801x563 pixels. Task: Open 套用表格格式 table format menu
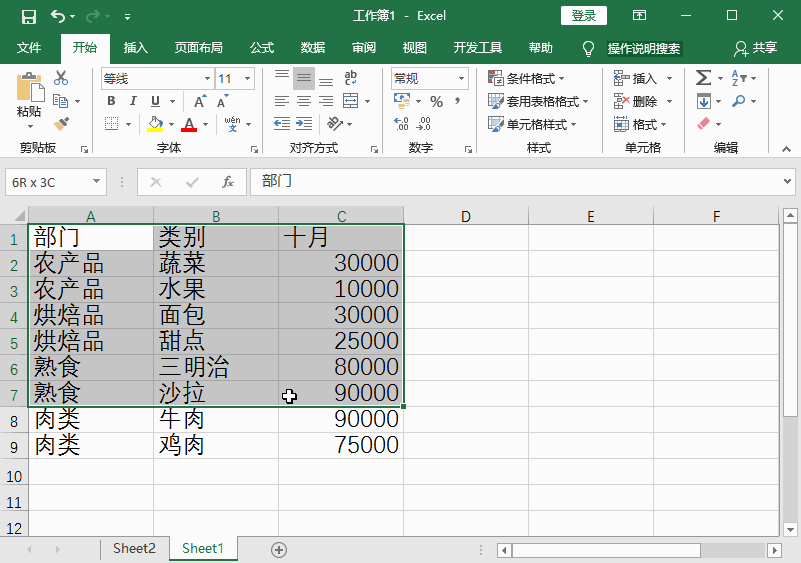[538, 101]
